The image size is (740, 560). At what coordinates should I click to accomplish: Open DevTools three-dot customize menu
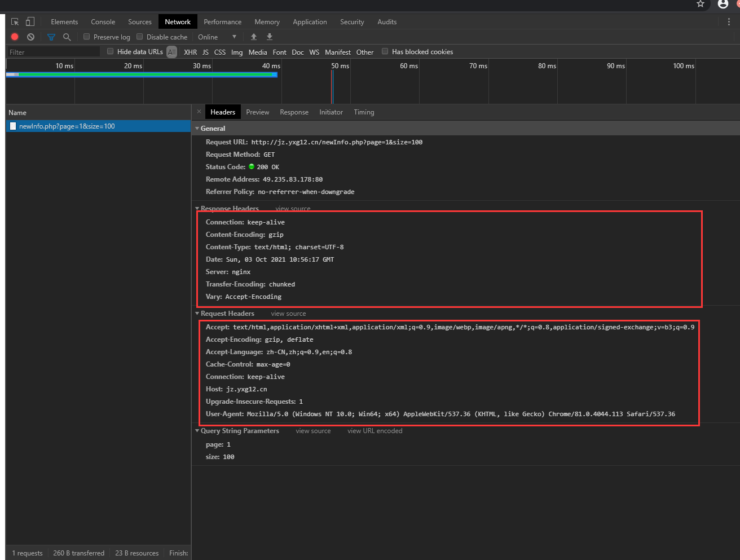click(x=729, y=22)
